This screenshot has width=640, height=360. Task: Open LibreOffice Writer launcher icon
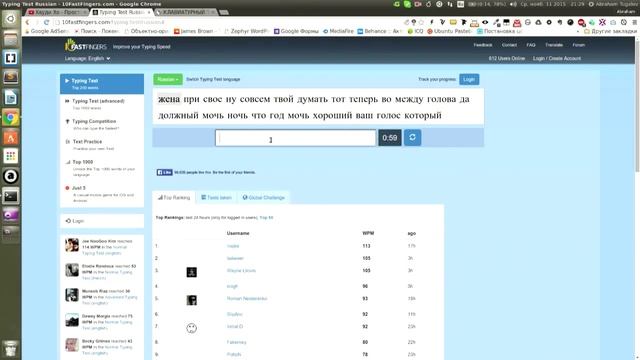(x=11, y=98)
